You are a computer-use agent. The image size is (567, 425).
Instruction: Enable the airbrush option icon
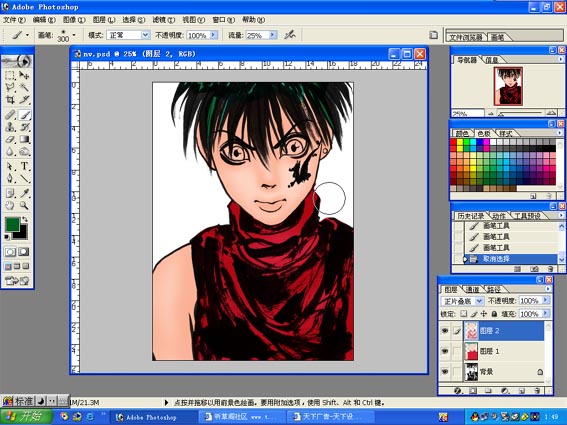(x=290, y=35)
